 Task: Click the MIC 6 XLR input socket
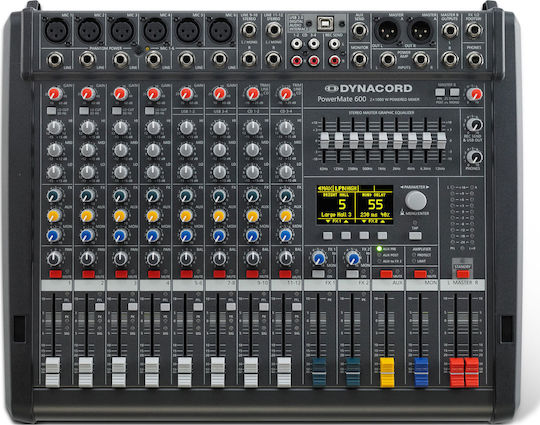pyautogui.click(x=221, y=30)
